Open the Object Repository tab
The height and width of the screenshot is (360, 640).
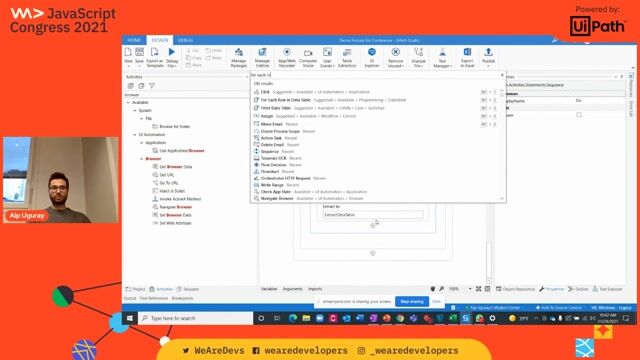click(x=515, y=289)
